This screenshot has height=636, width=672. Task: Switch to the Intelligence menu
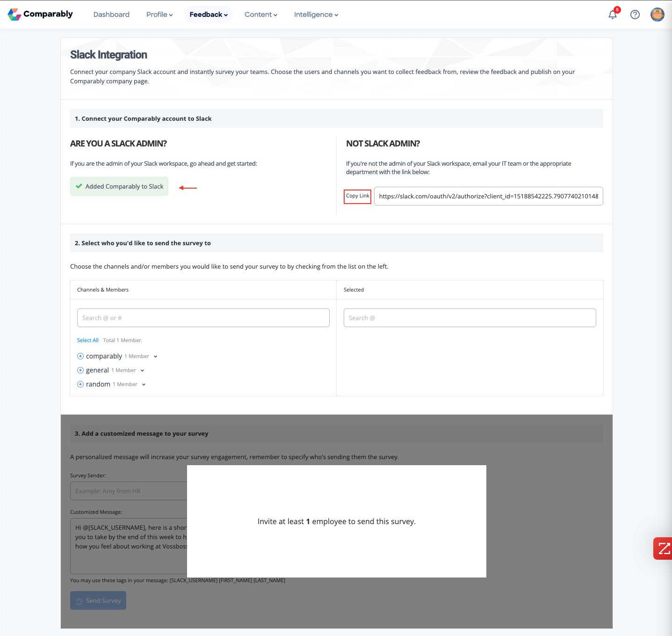(316, 15)
